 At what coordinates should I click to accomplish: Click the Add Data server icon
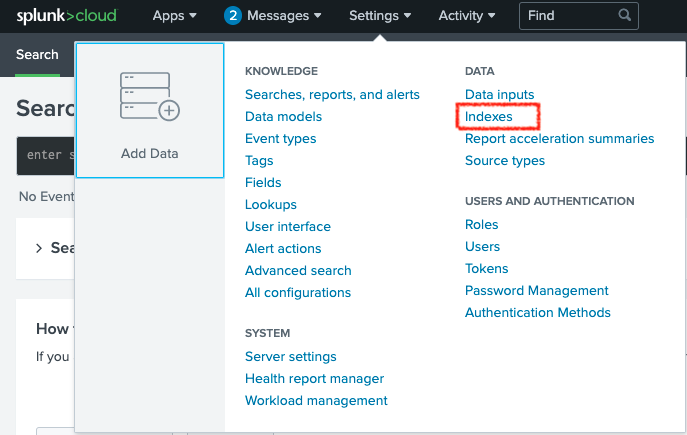click(x=150, y=96)
